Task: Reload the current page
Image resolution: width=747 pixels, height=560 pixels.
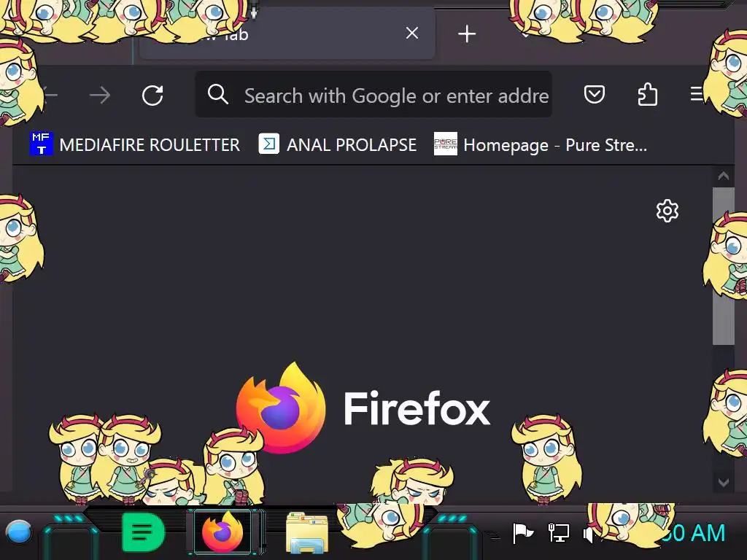Action: tap(152, 96)
